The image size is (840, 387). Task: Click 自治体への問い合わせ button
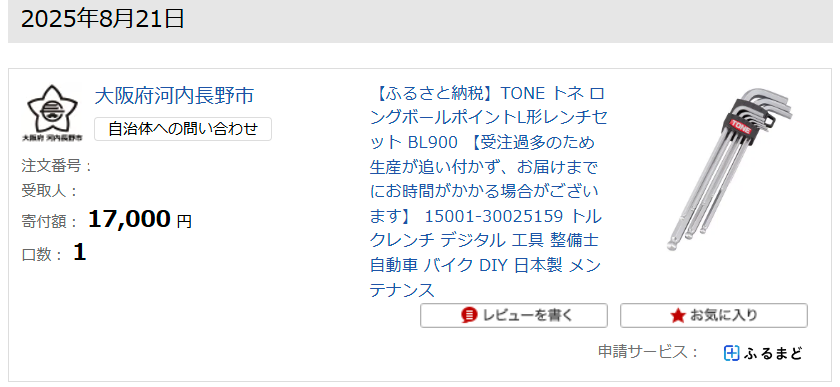point(183,129)
